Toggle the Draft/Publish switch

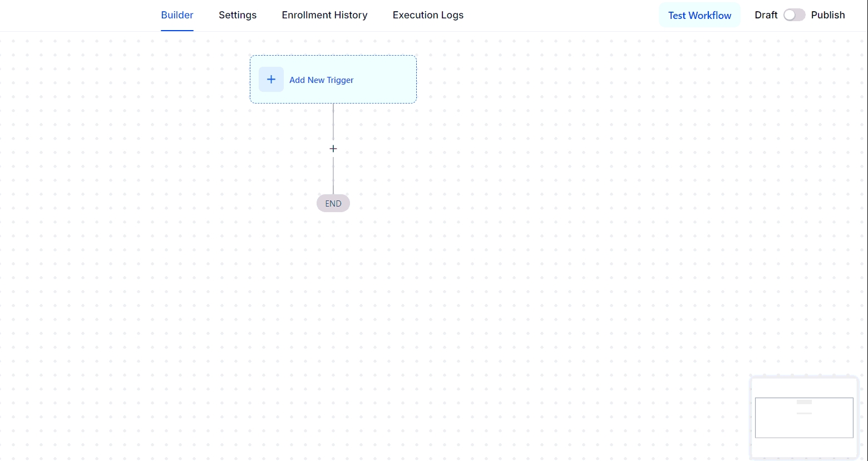tap(794, 15)
